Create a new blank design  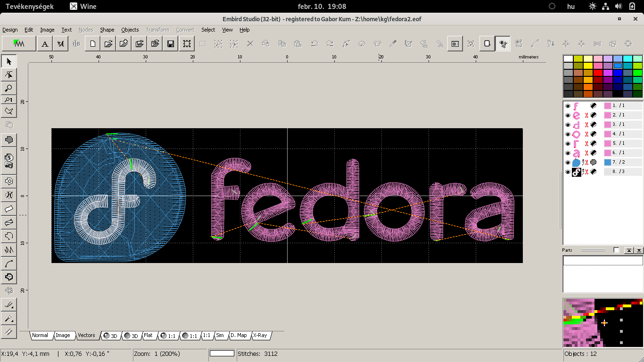coord(93,44)
